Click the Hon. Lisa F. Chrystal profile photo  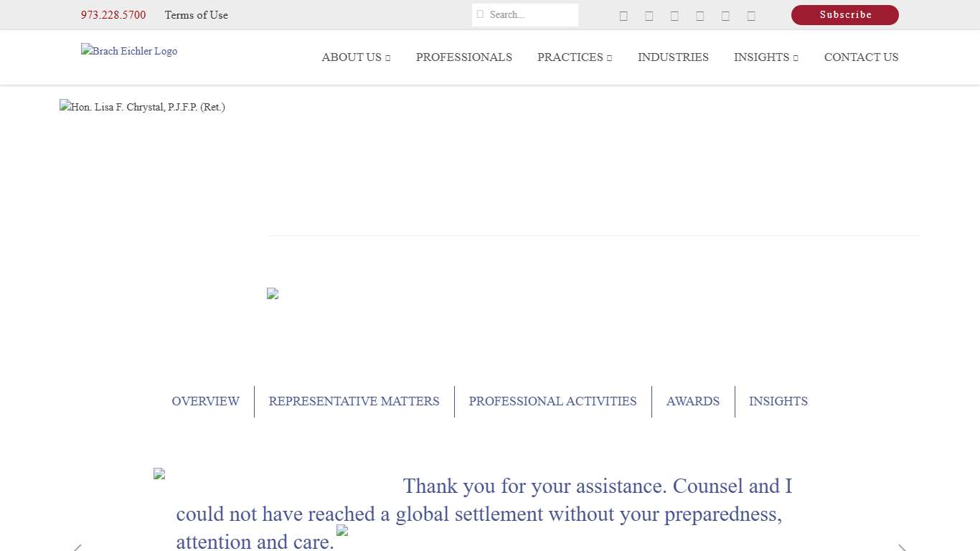142,108
